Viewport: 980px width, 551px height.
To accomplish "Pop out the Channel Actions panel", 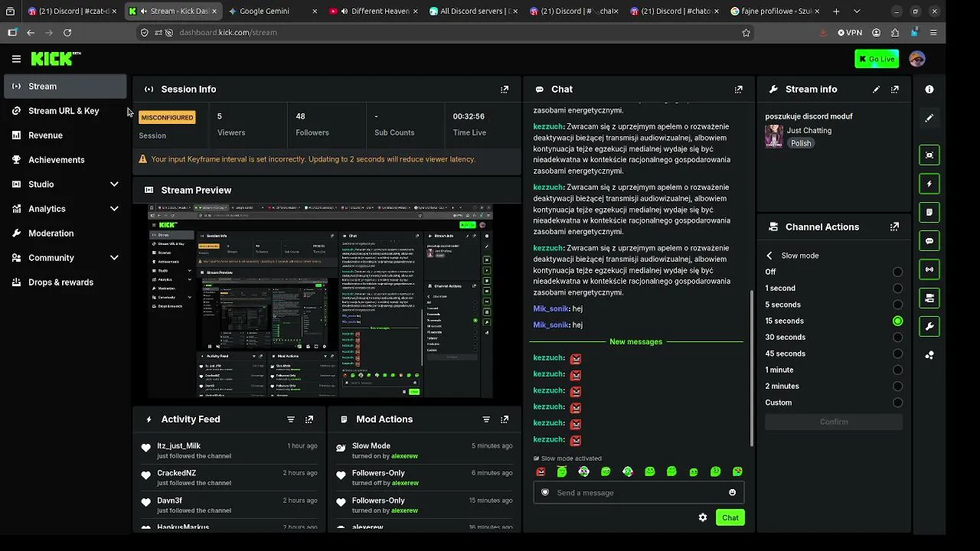I will tap(895, 227).
